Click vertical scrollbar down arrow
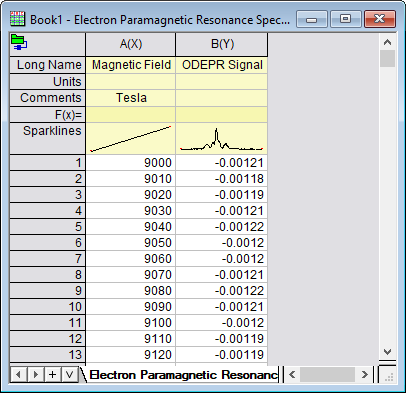 387,352
